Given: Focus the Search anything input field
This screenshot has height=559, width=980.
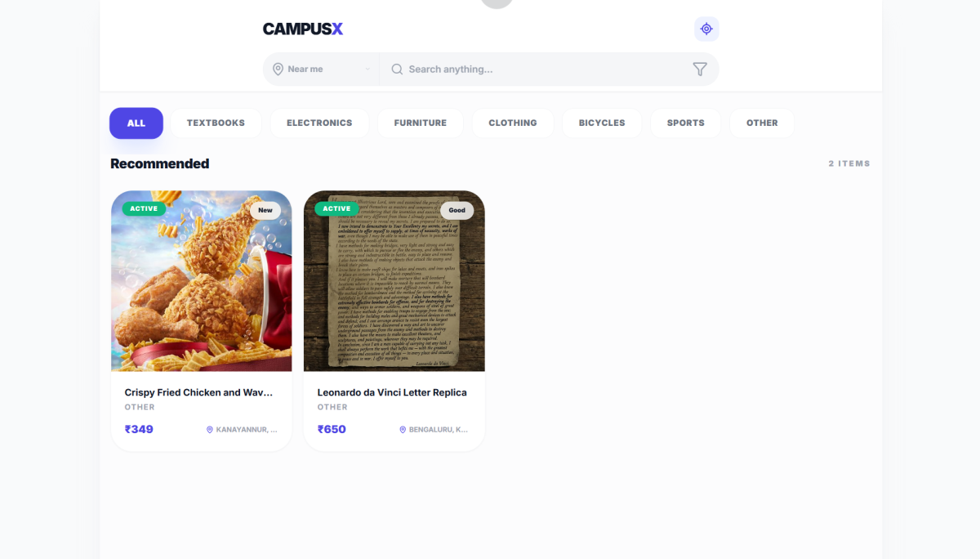Looking at the screenshot, I should pos(539,69).
